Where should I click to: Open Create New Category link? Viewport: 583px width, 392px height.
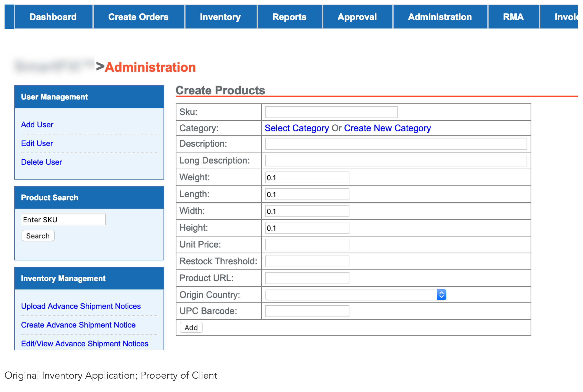388,128
